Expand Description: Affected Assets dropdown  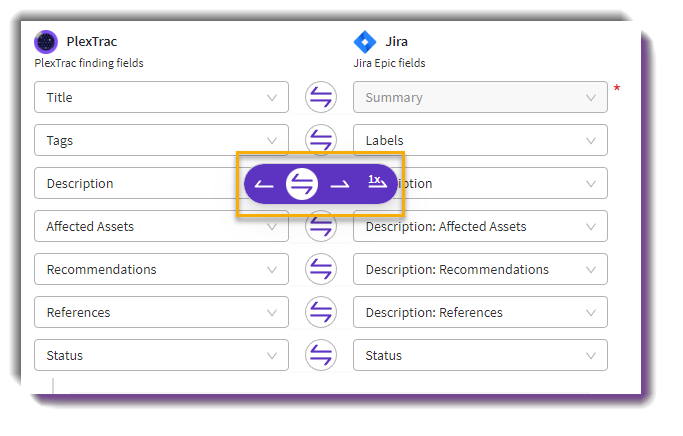[x=480, y=226]
